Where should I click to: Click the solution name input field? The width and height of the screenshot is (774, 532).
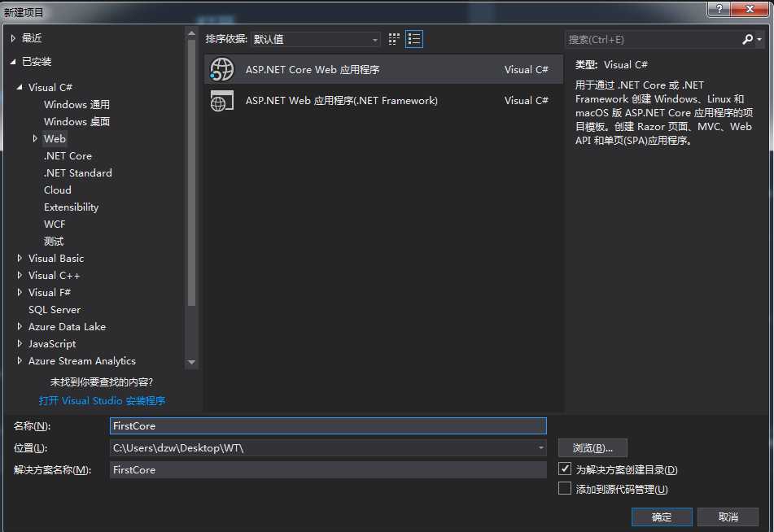(328, 470)
